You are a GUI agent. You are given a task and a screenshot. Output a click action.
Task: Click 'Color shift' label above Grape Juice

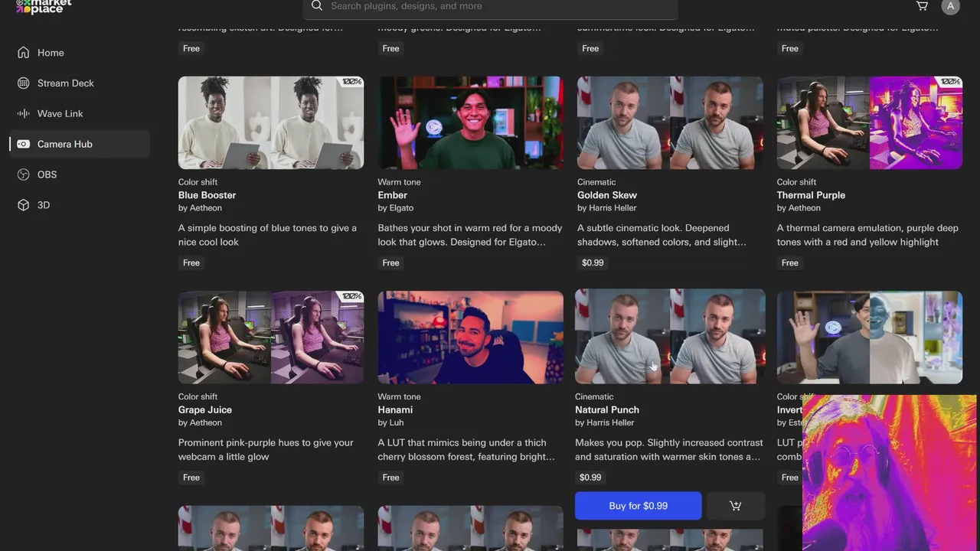(x=198, y=396)
